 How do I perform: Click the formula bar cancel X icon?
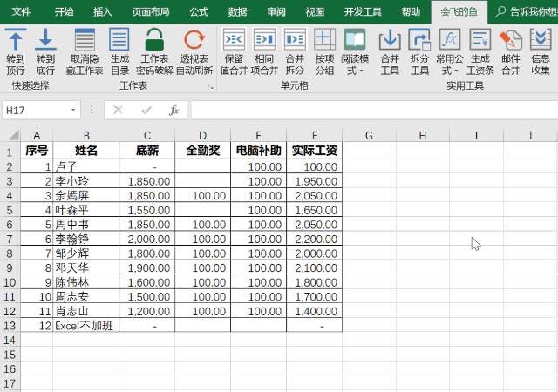point(119,111)
